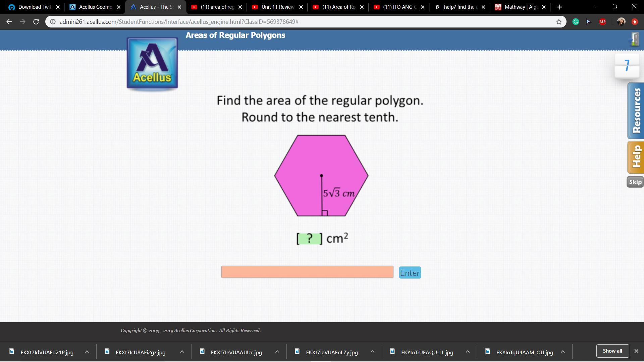The width and height of the screenshot is (644, 362).
Task: Bookmark page with the star icon
Action: pos(559,22)
